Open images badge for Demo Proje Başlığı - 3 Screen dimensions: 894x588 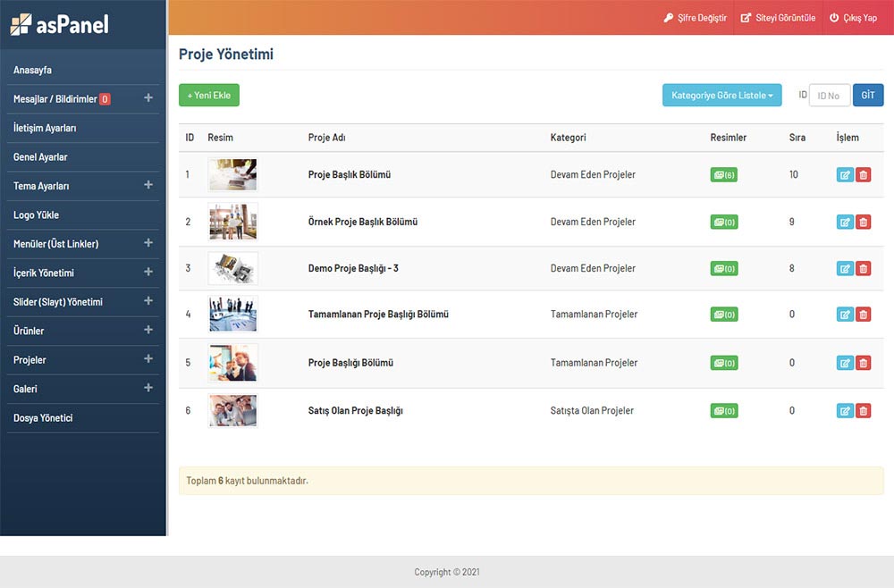[x=724, y=268]
